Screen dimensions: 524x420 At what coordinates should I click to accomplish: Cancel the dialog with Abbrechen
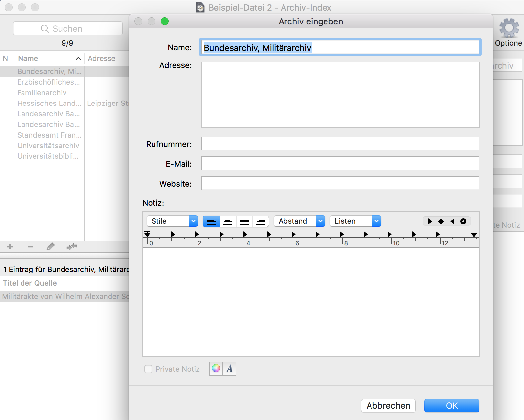coord(388,406)
